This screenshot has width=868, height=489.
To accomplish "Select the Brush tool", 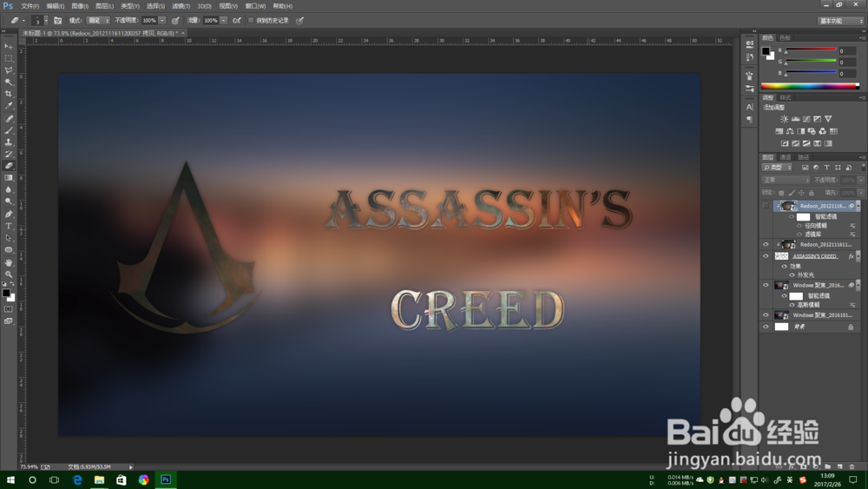I will click(9, 130).
